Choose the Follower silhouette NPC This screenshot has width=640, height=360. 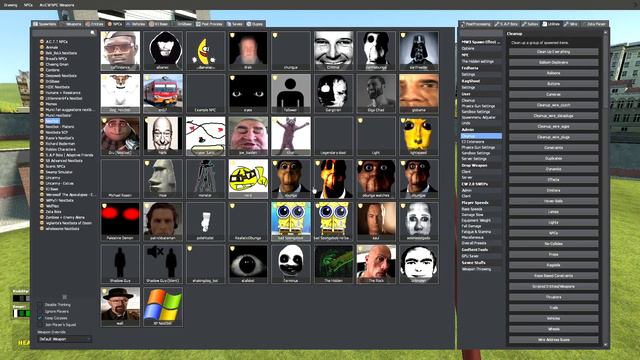pyautogui.click(x=291, y=93)
